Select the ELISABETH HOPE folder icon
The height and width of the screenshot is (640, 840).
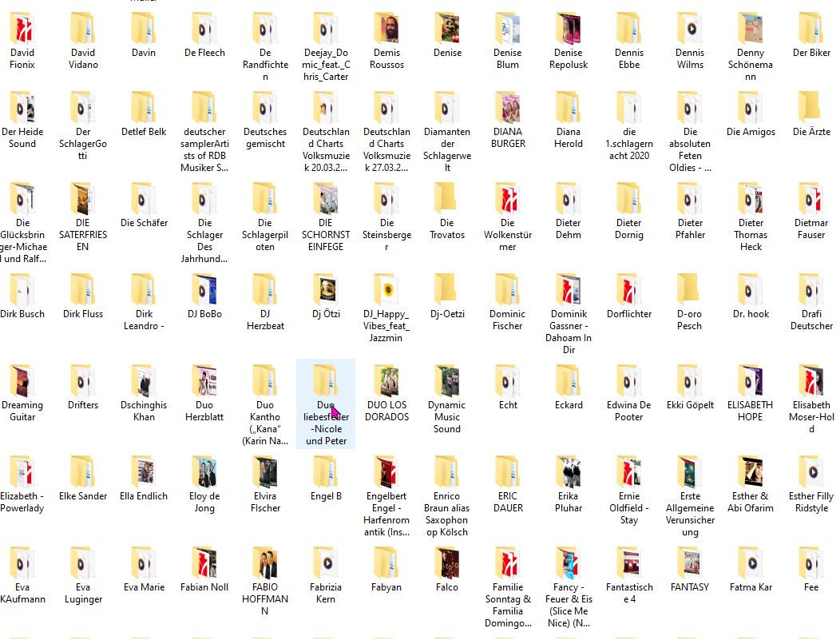pyautogui.click(x=751, y=381)
